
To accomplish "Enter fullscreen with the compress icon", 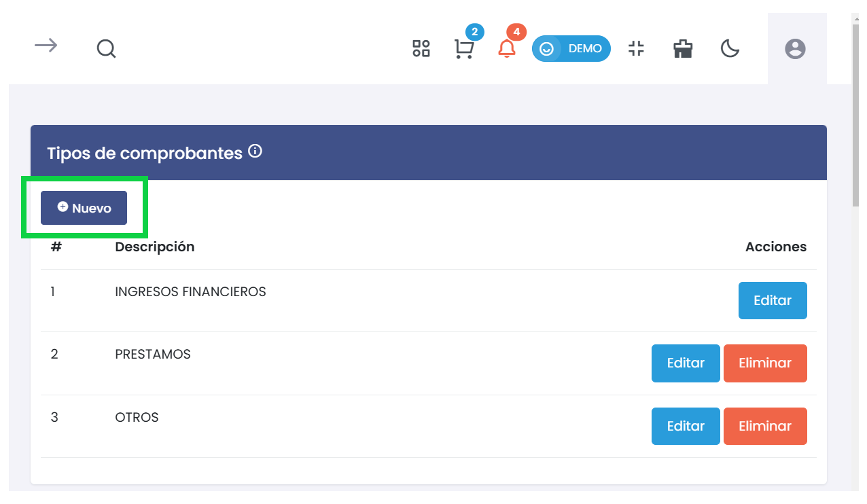I will [636, 48].
